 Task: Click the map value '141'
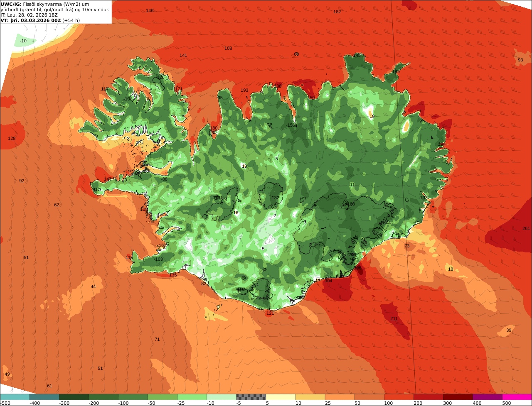tap(183, 55)
